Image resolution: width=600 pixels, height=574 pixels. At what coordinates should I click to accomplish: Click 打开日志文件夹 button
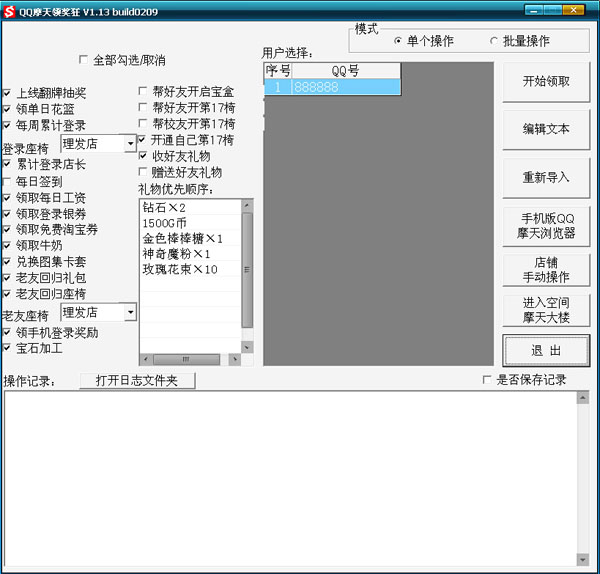[x=137, y=380]
